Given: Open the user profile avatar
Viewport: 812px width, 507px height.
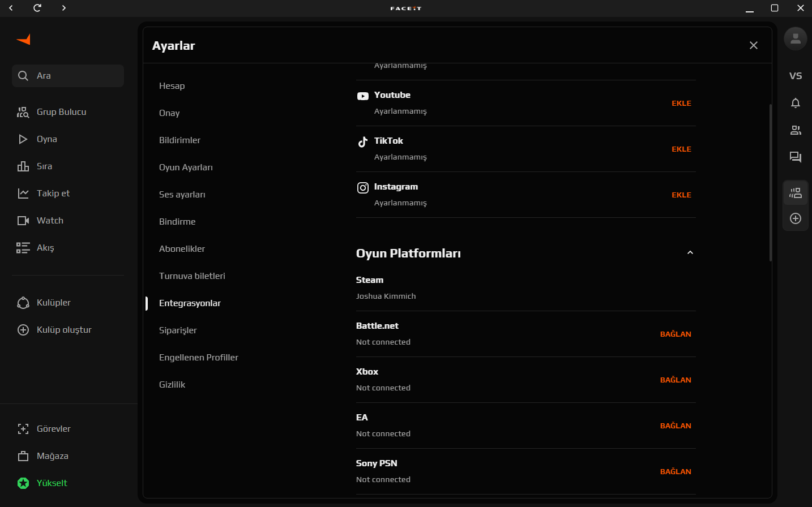Looking at the screenshot, I should (x=796, y=38).
